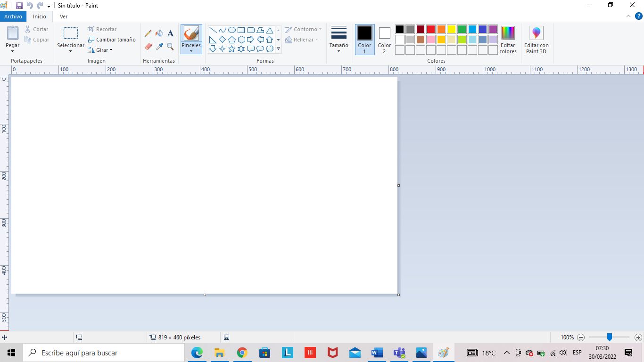The width and height of the screenshot is (644, 362).
Task: Open the Archivo menu
Action: tap(13, 16)
